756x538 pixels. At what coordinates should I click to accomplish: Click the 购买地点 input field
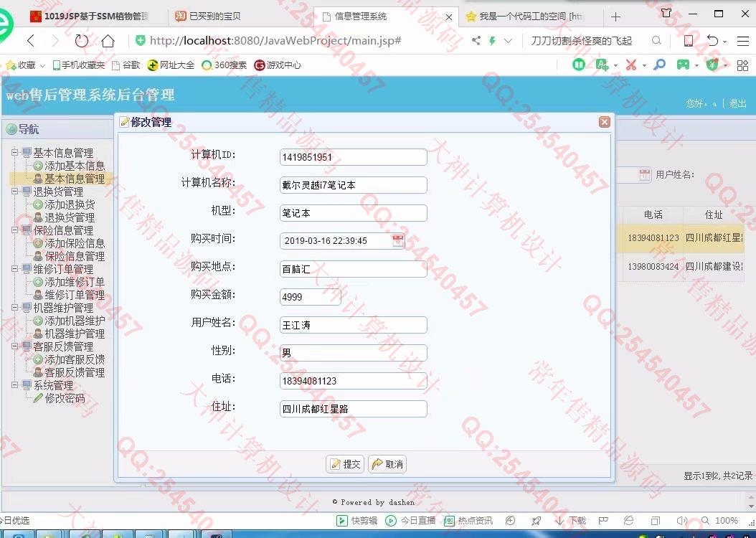354,269
